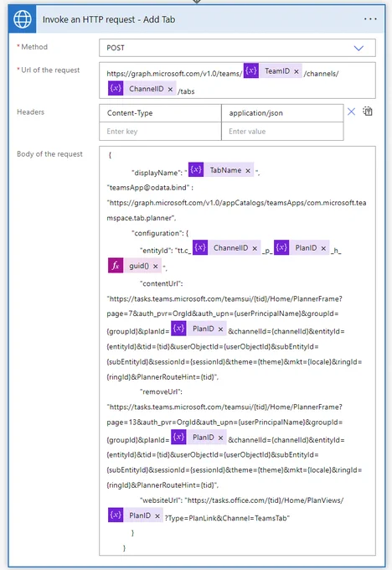Screen dimensions: 392x570
Task: Click the 'teamsApp@odata.bind' text in body
Action: pyautogui.click(x=148, y=188)
